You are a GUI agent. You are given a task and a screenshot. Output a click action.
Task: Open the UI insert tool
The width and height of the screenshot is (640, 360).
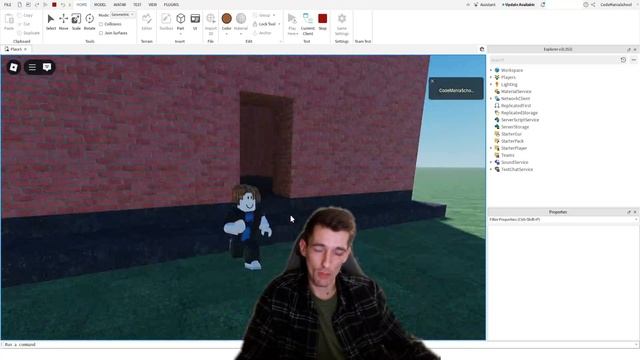(195, 22)
